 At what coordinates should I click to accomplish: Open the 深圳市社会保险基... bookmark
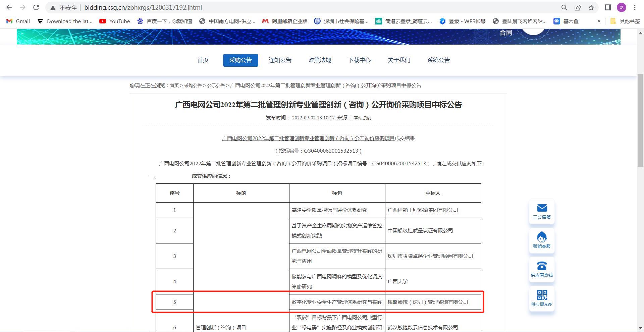[x=341, y=21]
